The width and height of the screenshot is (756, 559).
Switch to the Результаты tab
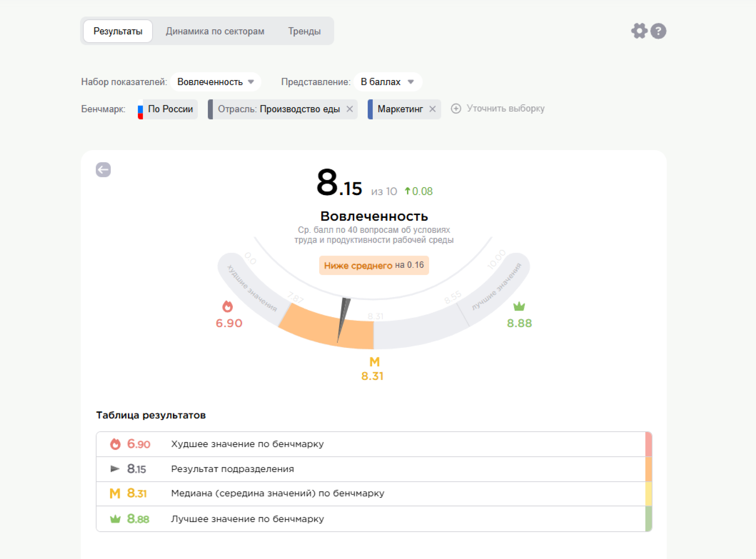pos(118,31)
